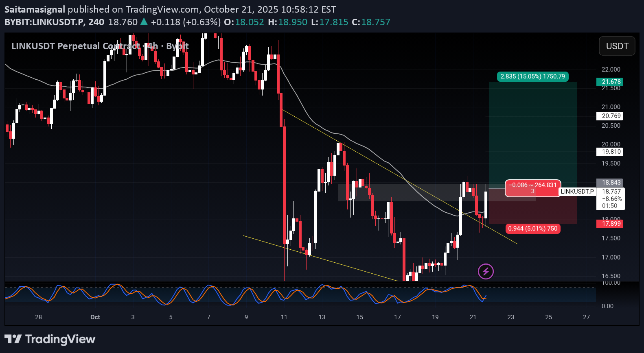Click the stochastic oscillator indicator pane
The width and height of the screenshot is (644, 353).
pyautogui.click(x=285, y=294)
